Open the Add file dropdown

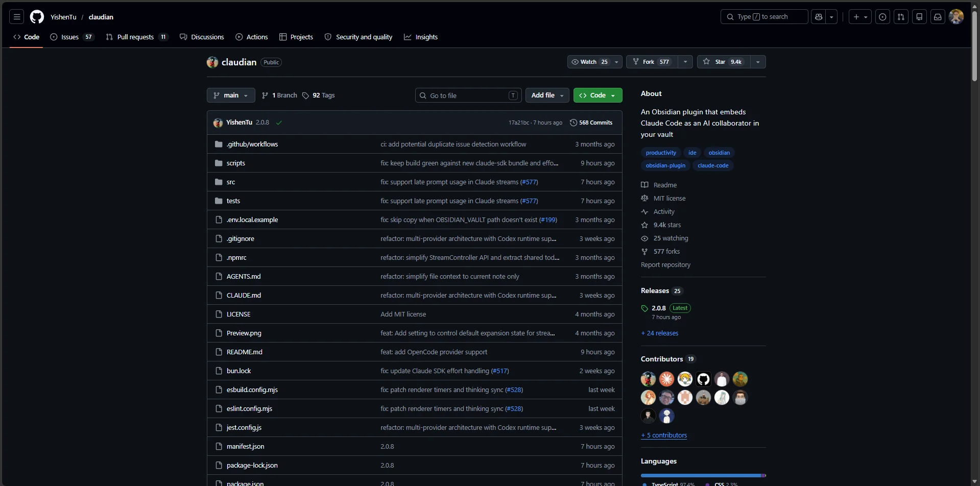547,95
